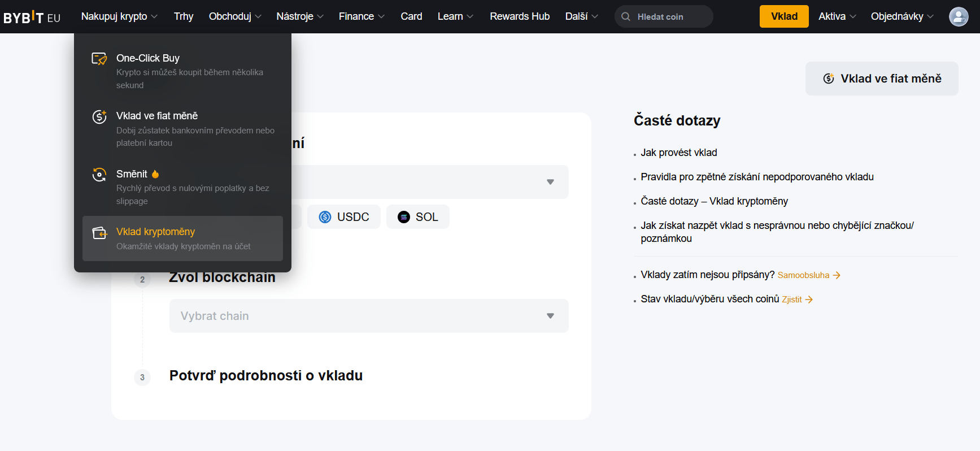Click the Bybit EU logo
This screenshot has height=451, width=980.
[x=32, y=17]
